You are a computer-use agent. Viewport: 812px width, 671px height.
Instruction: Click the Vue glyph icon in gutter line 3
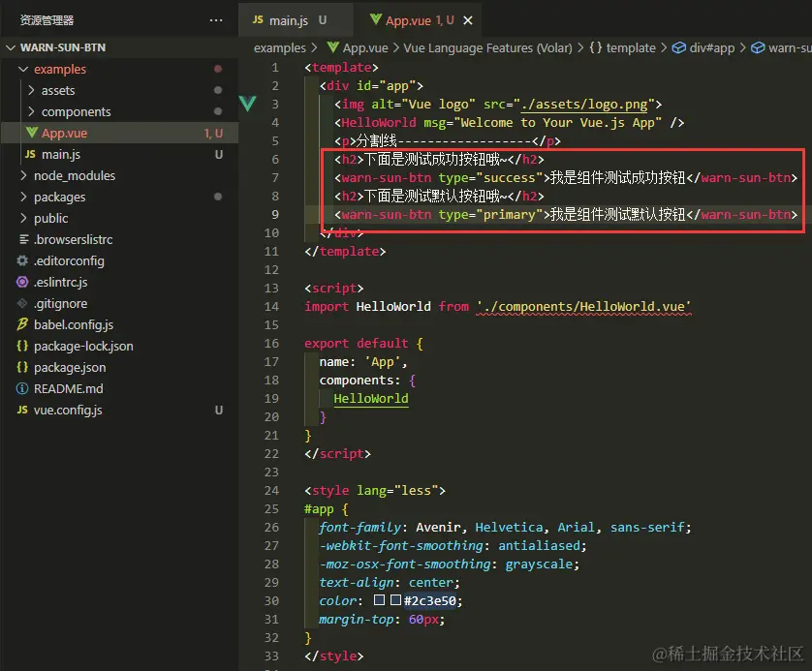(247, 104)
